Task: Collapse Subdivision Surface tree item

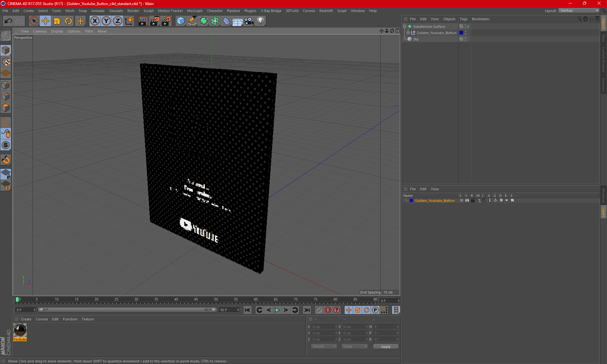Action: [404, 27]
